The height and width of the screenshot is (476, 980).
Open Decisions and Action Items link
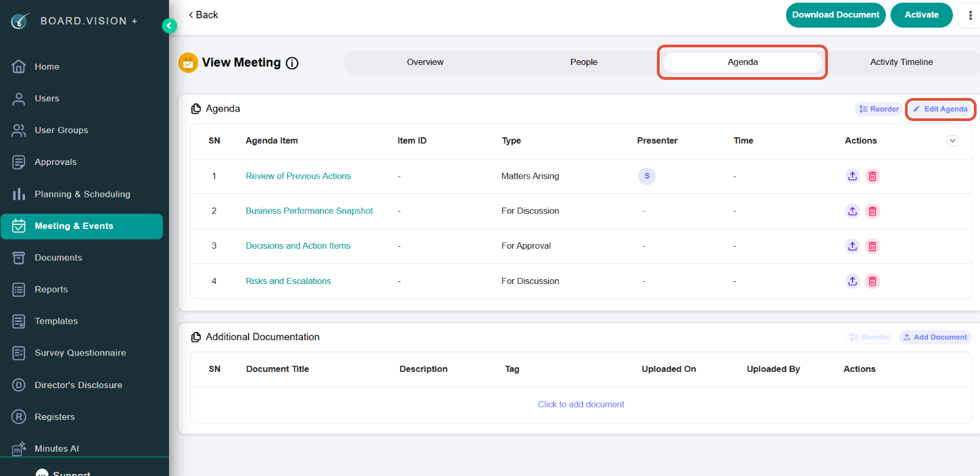(x=298, y=246)
